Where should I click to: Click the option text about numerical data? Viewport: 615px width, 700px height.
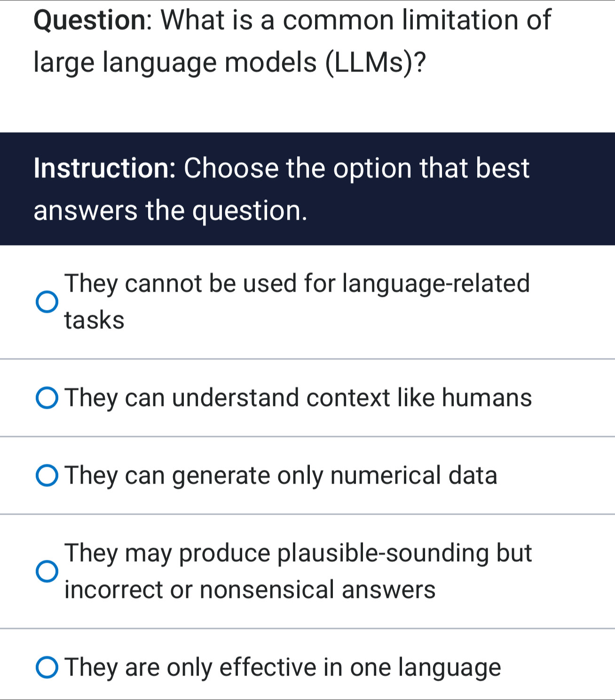[281, 476]
